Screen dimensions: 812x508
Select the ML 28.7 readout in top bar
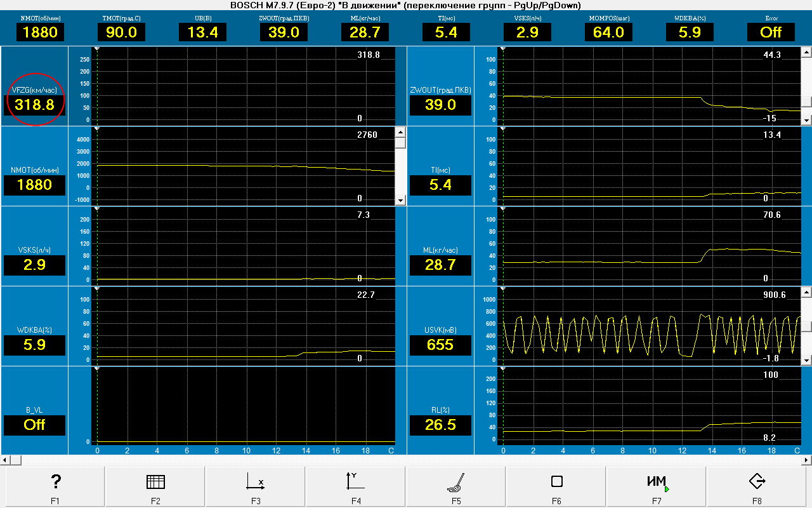(x=365, y=32)
